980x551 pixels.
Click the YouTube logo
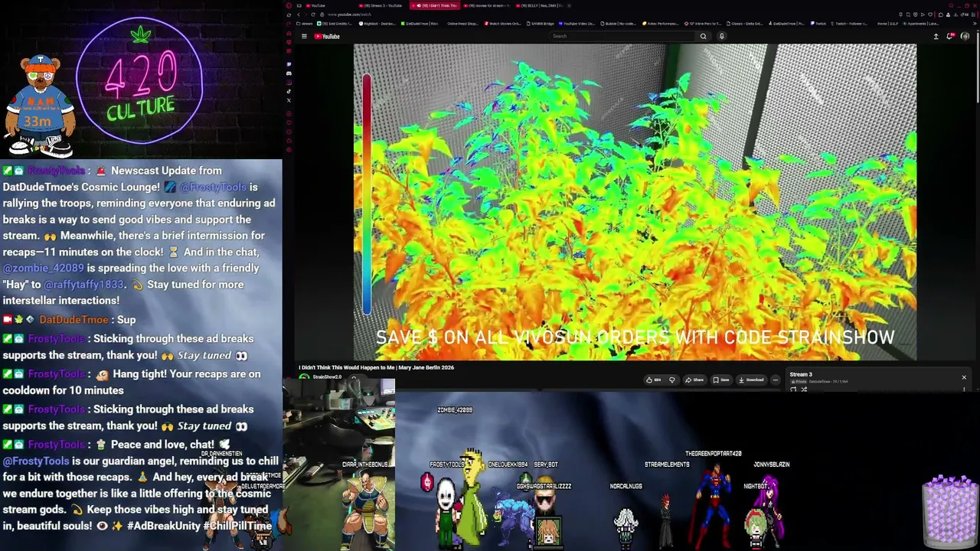(x=327, y=36)
